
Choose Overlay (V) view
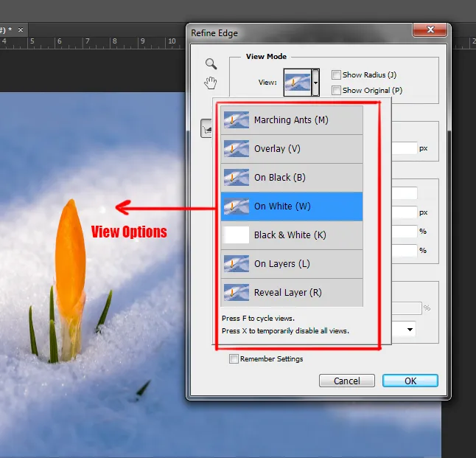[292, 149]
